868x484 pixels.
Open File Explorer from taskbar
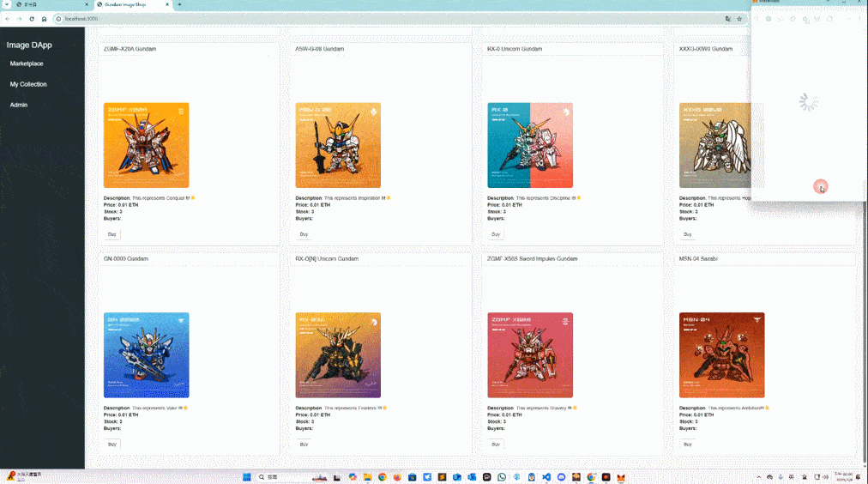tap(367, 477)
